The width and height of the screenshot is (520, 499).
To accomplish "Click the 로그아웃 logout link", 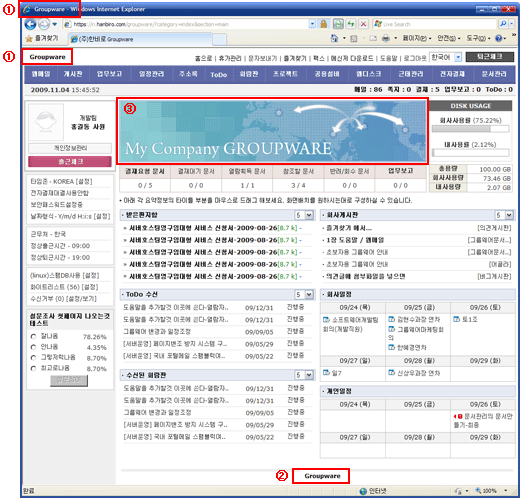I will (415, 58).
